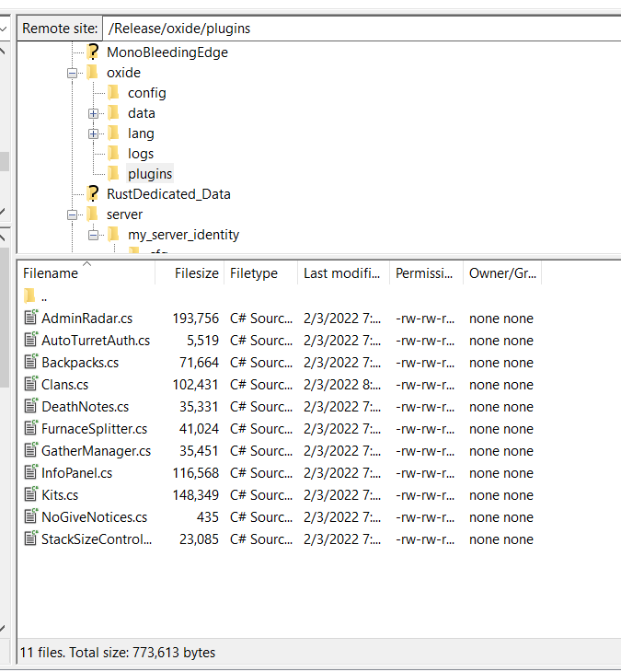Click the MonoBleedingEdge unknown-folder question icon
This screenshot has width=621, height=672.
point(93,52)
